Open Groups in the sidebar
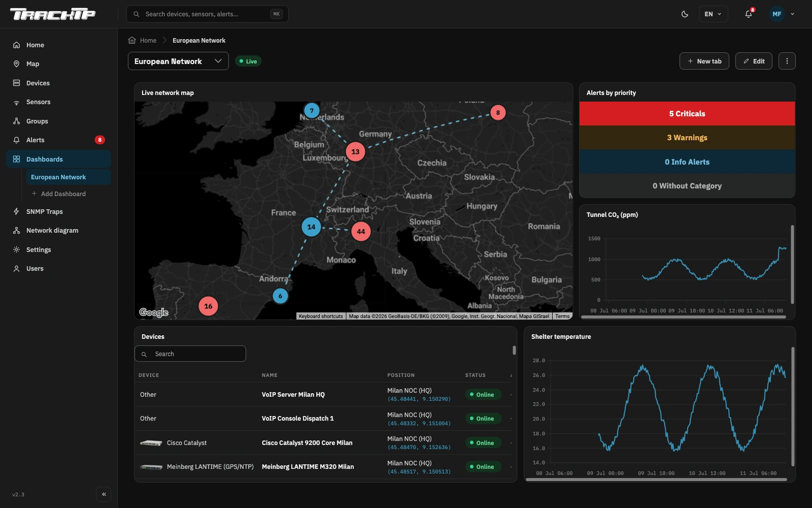This screenshot has height=508, width=812. coord(59,121)
